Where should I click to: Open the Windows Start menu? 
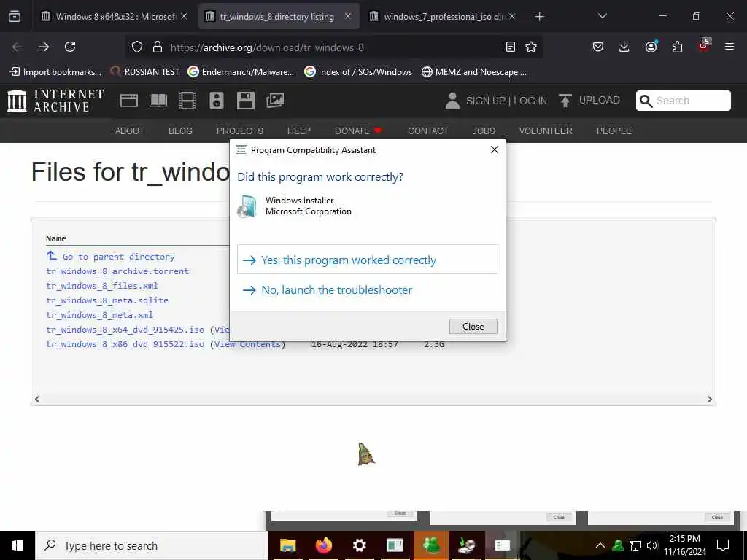tap(18, 545)
